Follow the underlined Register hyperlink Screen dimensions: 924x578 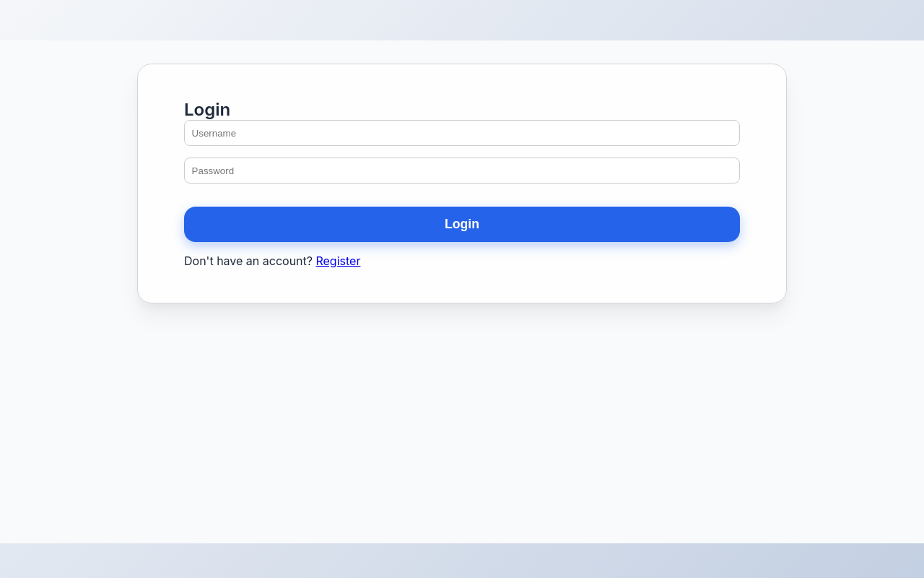point(338,261)
